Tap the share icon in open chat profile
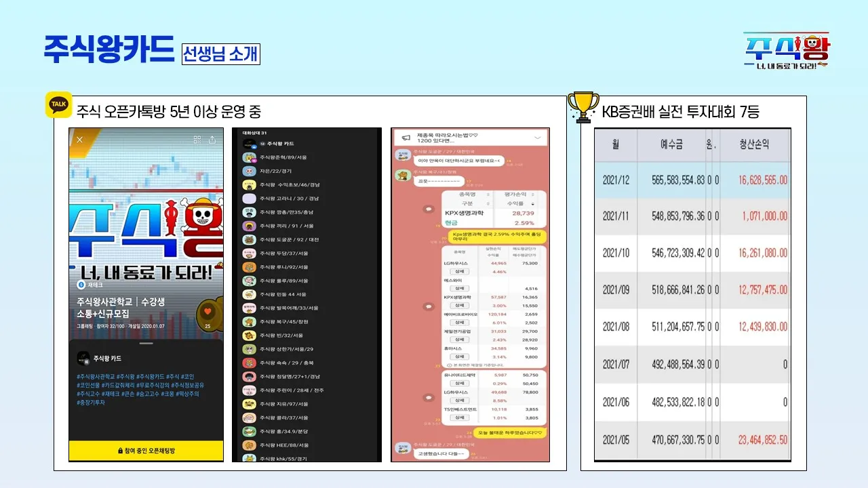The width and height of the screenshot is (868, 488). (212, 140)
